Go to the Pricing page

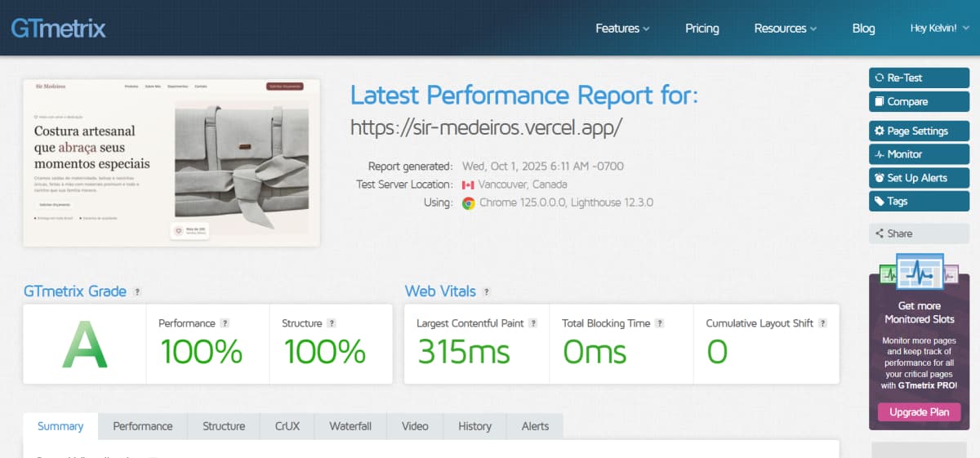point(702,29)
